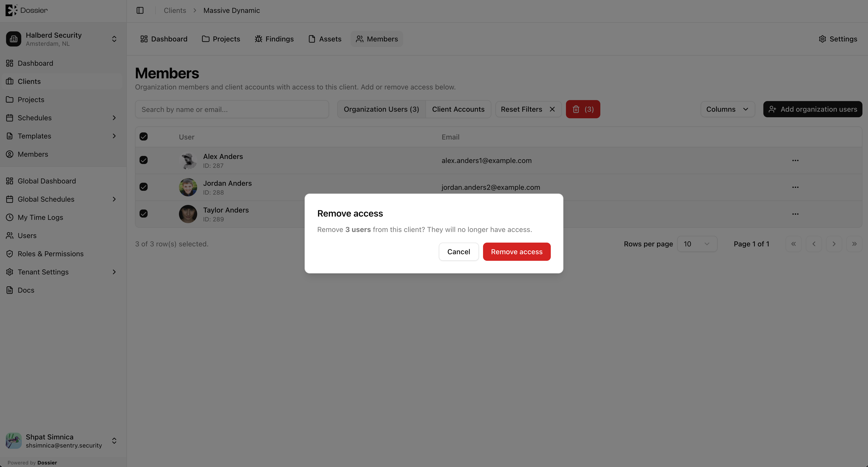Toggle the sidebar panel icon

140,10
